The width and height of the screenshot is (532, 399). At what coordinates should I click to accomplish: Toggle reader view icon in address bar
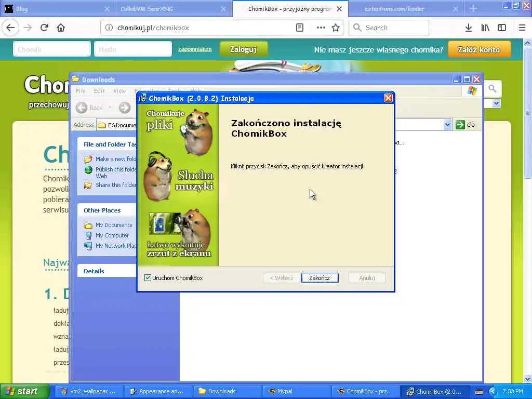click(x=300, y=28)
